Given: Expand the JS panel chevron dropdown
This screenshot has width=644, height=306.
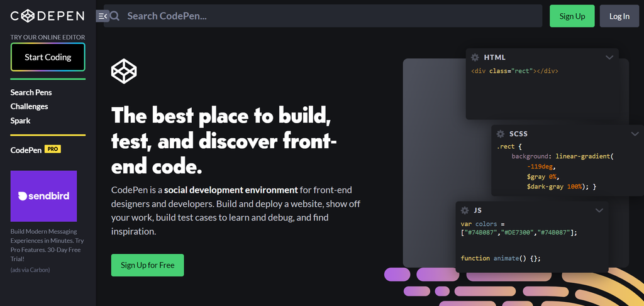Looking at the screenshot, I should tap(599, 210).
